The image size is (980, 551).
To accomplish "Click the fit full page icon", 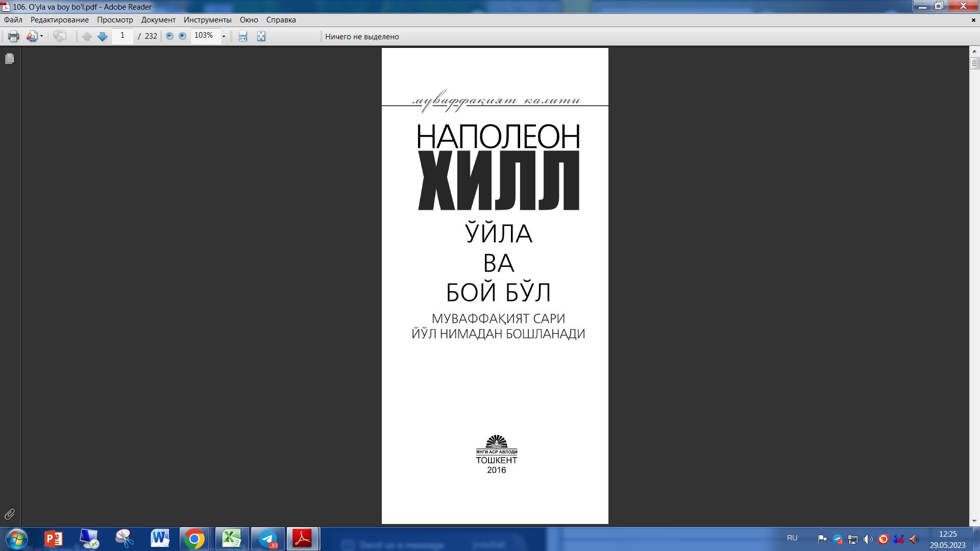I will (x=261, y=36).
